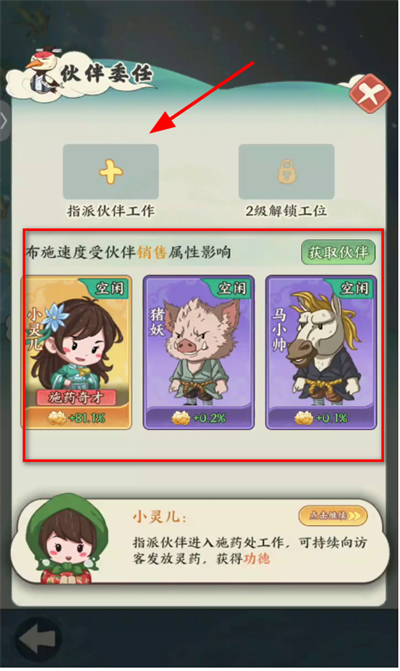Tap the 小灵儿 green-hood avatar in dialog
This screenshot has height=671, width=400.
[66, 540]
